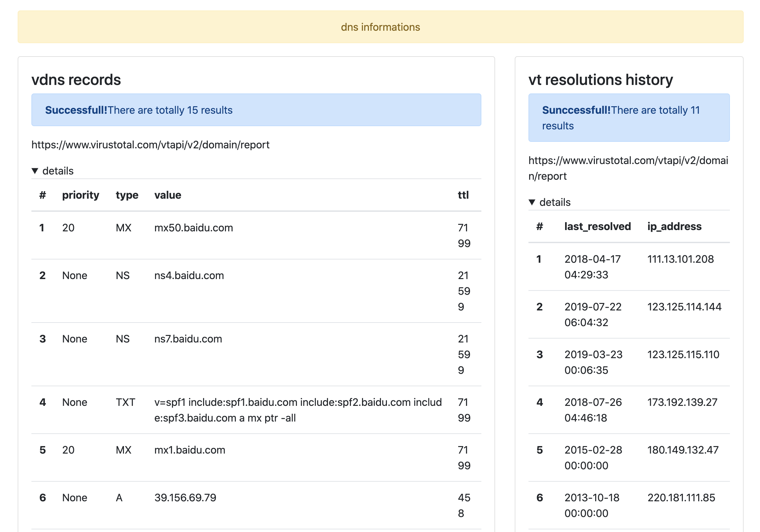Click the virustotal URL under vdns records
The image size is (760, 532).
click(150, 145)
